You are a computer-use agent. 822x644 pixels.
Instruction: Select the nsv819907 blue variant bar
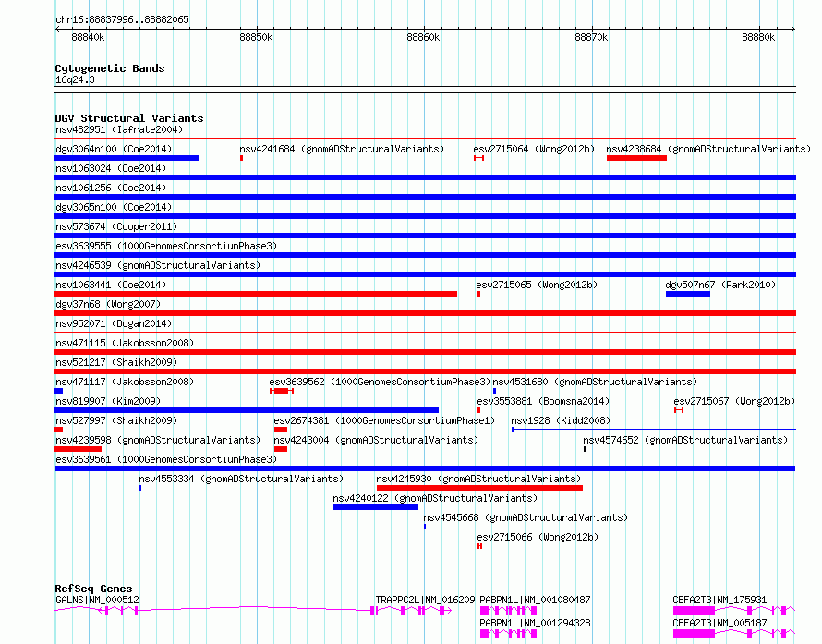pos(247,410)
